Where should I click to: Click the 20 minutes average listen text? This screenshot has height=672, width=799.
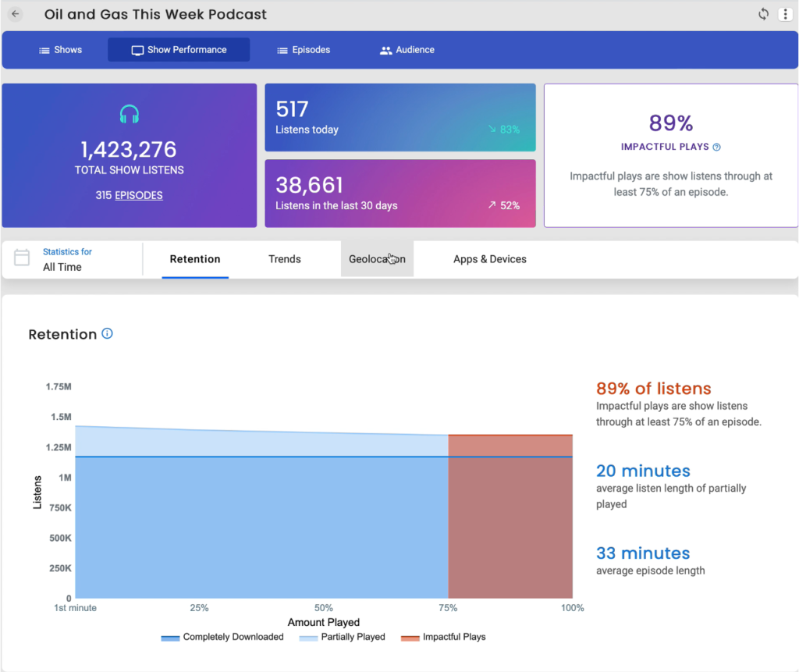pyautogui.click(x=643, y=471)
